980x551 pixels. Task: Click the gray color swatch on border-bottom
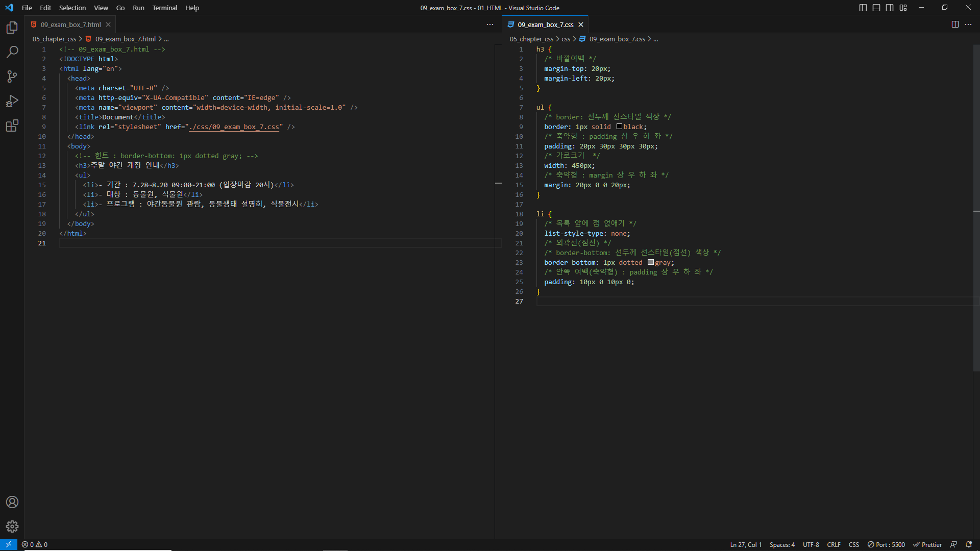click(651, 262)
